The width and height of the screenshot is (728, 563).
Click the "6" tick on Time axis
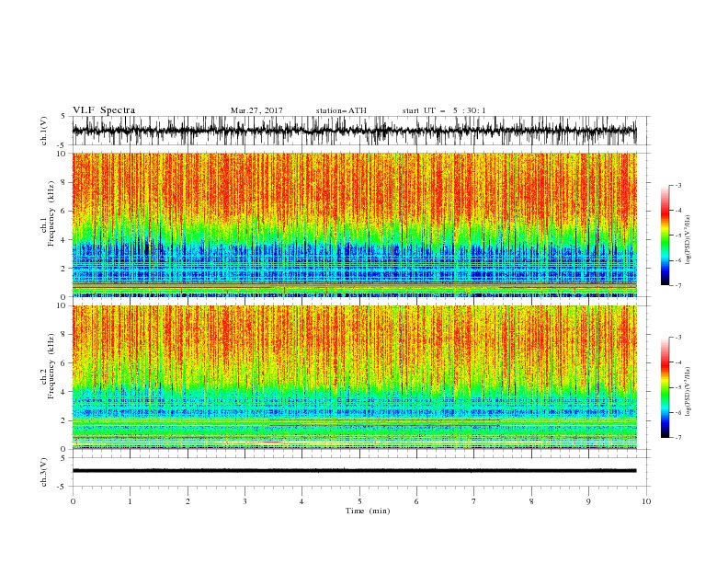tap(416, 501)
